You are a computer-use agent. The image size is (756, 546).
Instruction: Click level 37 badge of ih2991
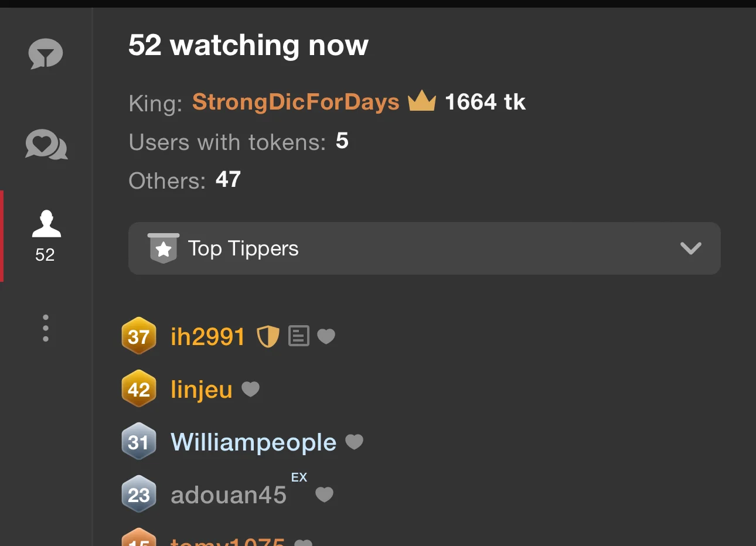pyautogui.click(x=139, y=336)
